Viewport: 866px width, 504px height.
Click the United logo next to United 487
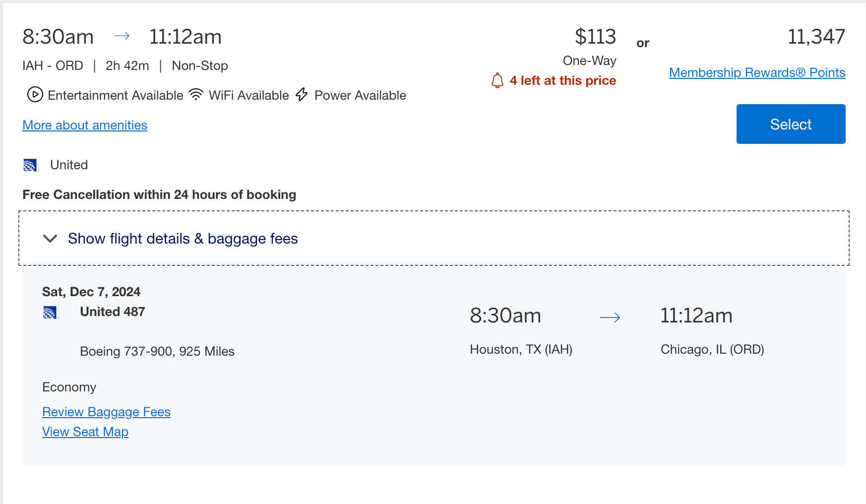tap(50, 313)
